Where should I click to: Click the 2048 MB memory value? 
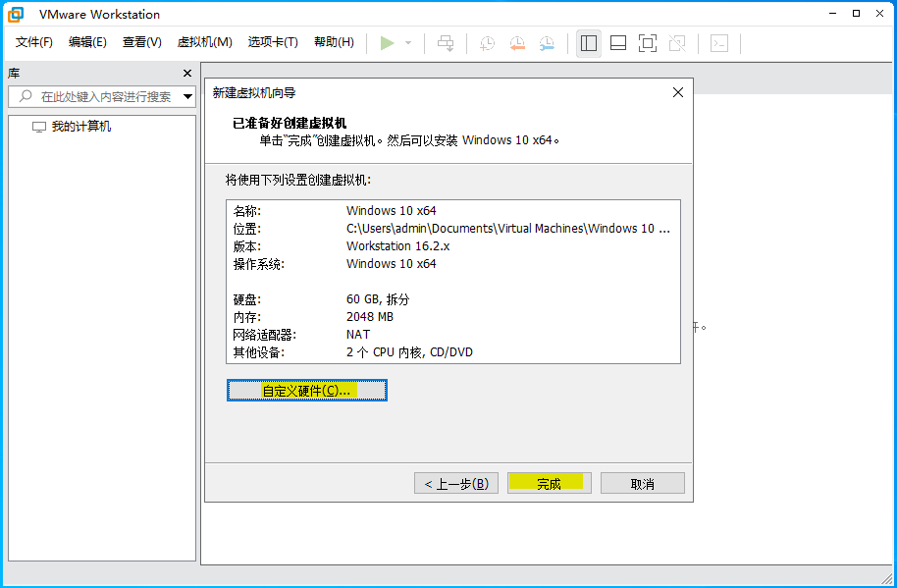point(370,317)
